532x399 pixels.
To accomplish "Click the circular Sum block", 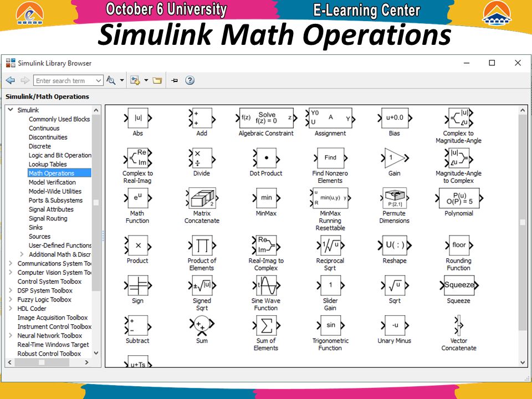I will coord(202,324).
